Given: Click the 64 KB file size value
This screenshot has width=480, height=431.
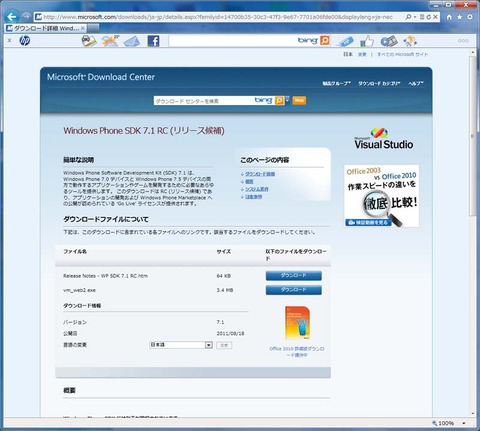Looking at the screenshot, I should pyautogui.click(x=224, y=276).
